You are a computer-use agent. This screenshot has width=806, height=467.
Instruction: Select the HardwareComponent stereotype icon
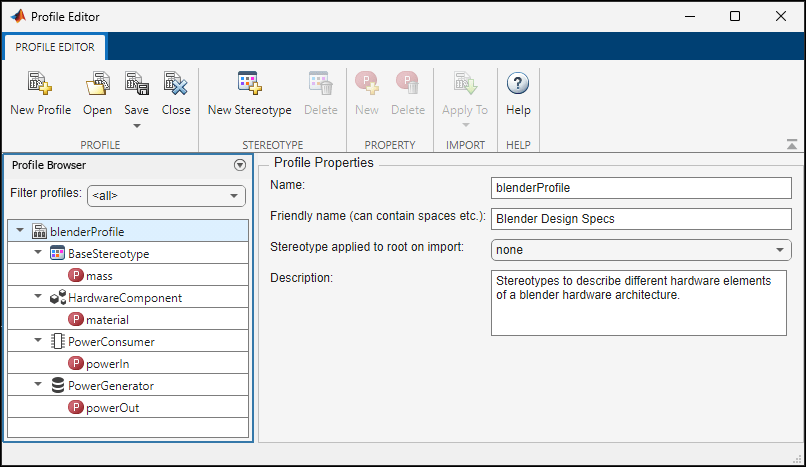coord(58,297)
